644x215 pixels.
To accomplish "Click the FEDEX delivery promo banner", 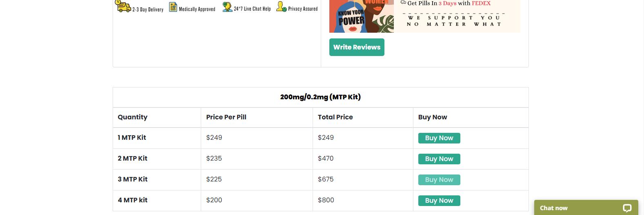I will [x=457, y=16].
